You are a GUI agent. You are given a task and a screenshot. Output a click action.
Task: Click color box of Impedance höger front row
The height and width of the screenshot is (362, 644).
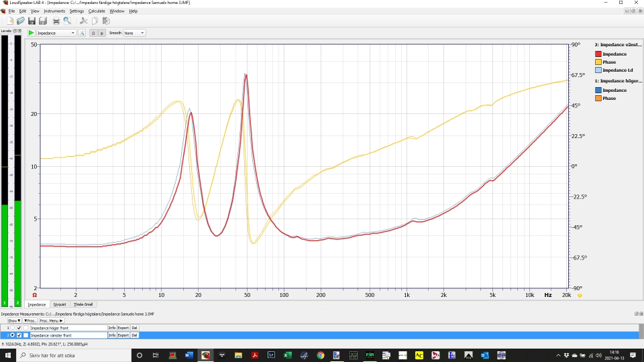pos(26,328)
